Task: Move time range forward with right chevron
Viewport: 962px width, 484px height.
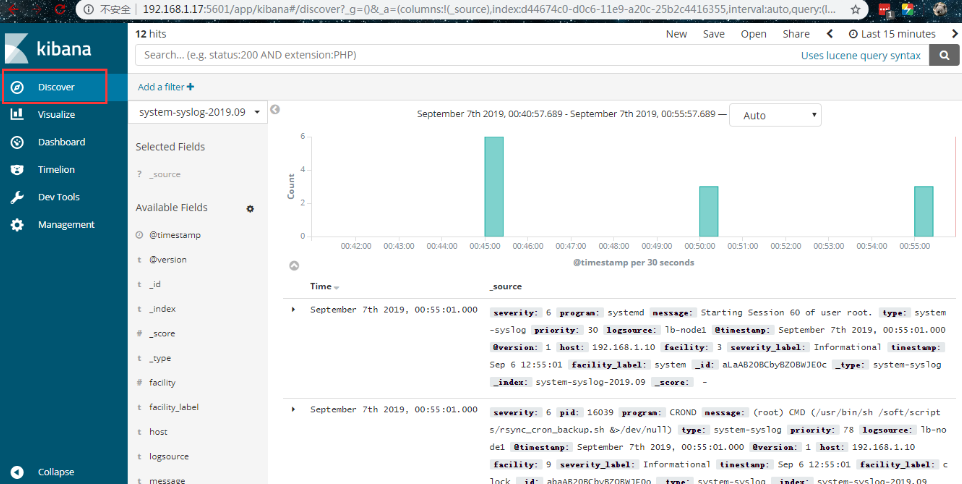Action: (955, 34)
